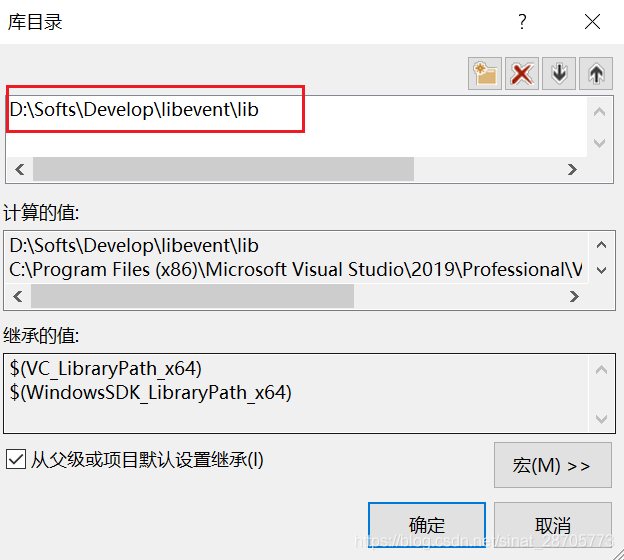
Task: Move line down with down arrow icon
Action: point(559,74)
